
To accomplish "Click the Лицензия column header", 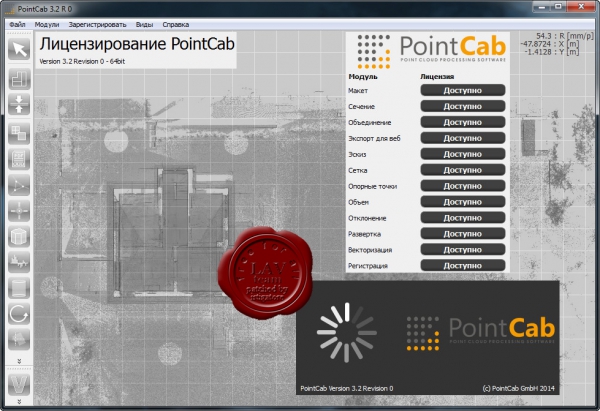I will pyautogui.click(x=437, y=77).
